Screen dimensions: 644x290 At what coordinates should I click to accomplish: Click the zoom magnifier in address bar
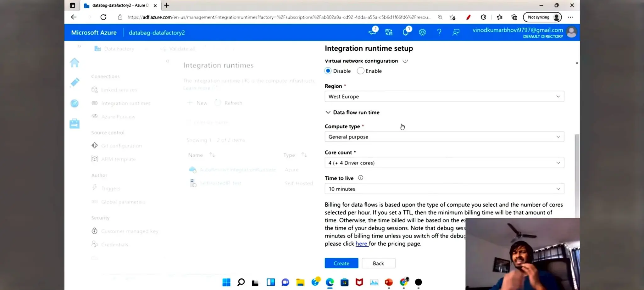coord(440,17)
